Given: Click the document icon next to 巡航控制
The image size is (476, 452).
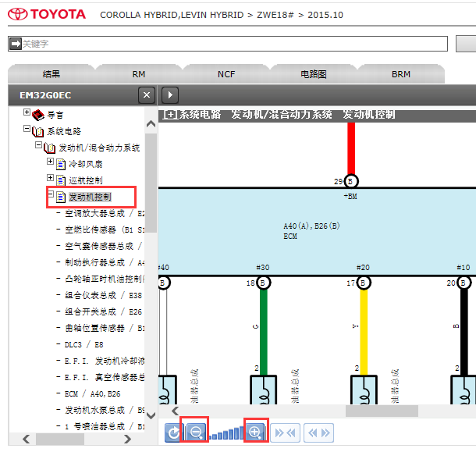Looking at the screenshot, I should 61,181.
